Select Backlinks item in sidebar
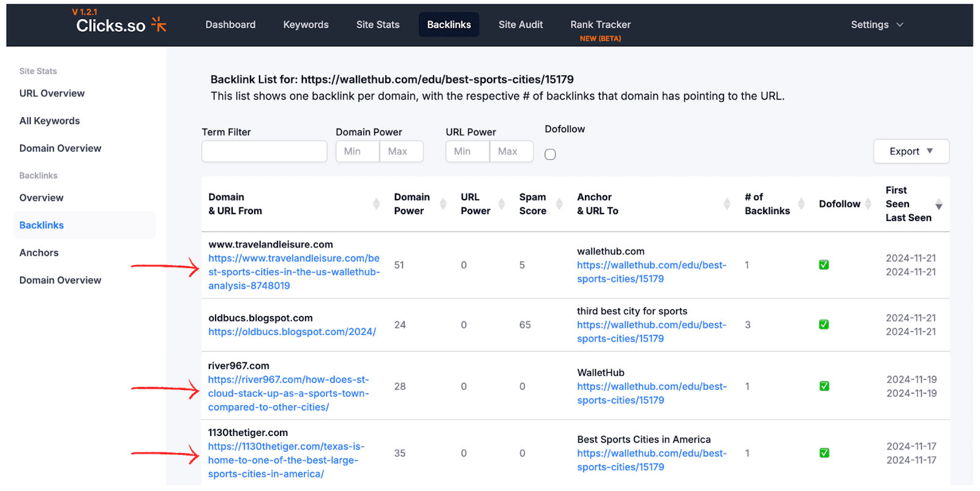 pyautogui.click(x=85, y=225)
